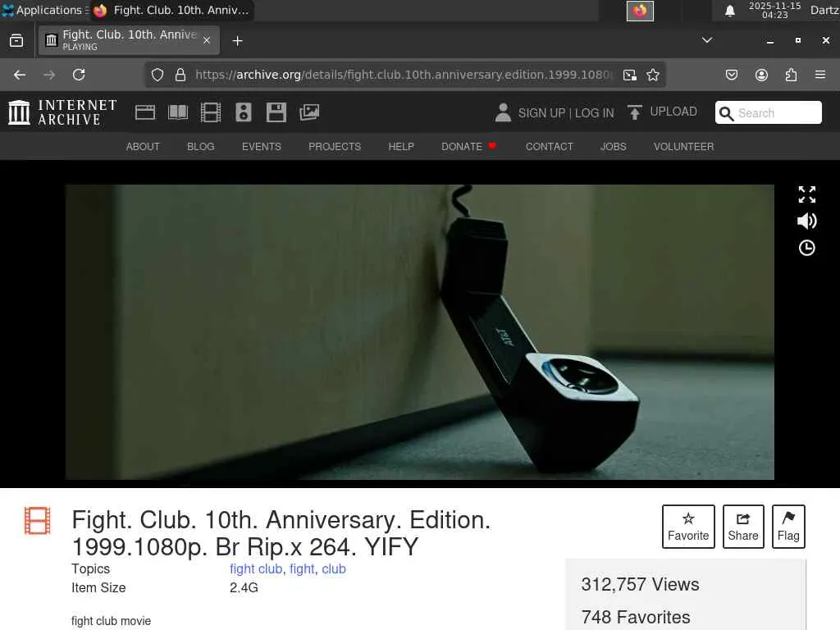The height and width of the screenshot is (630, 840).
Task: Toggle fullscreen for the video player
Action: pyautogui.click(x=807, y=194)
